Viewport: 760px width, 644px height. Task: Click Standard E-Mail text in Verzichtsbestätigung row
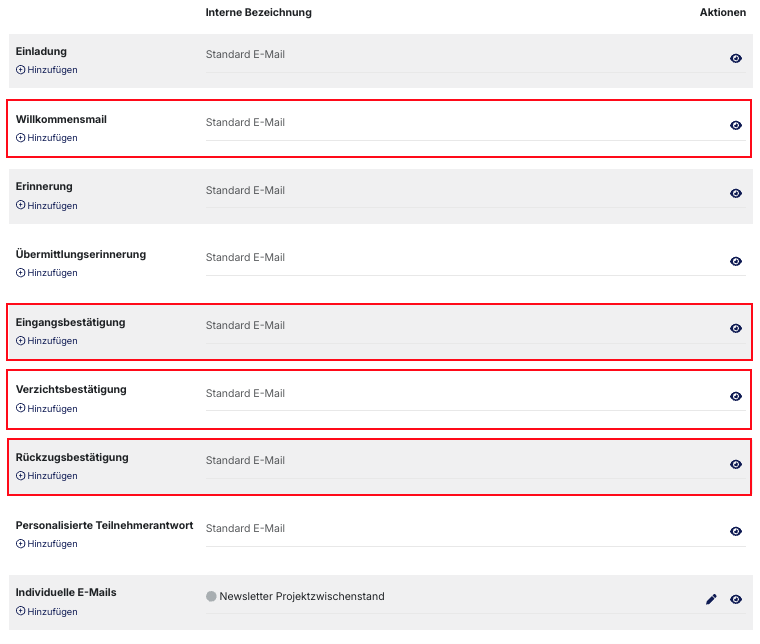(245, 393)
